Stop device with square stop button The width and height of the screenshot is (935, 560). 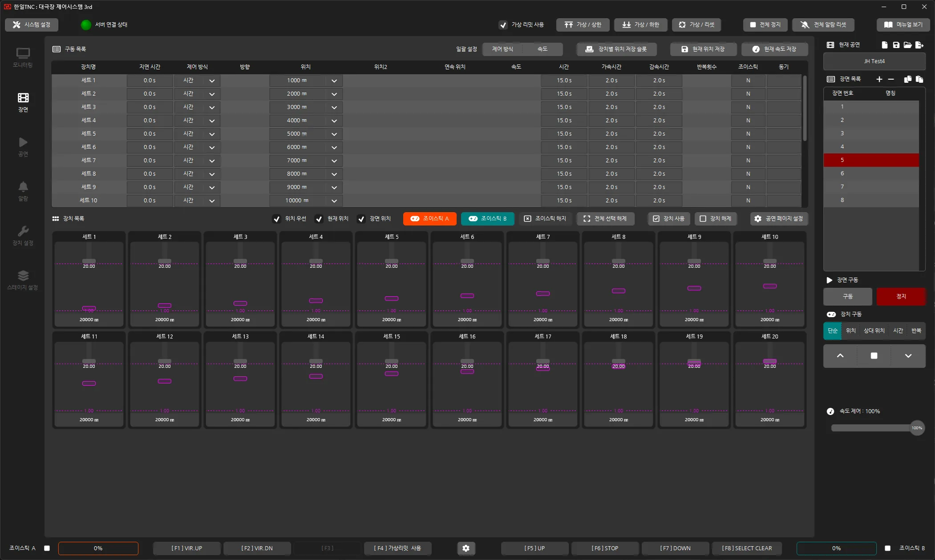874,356
